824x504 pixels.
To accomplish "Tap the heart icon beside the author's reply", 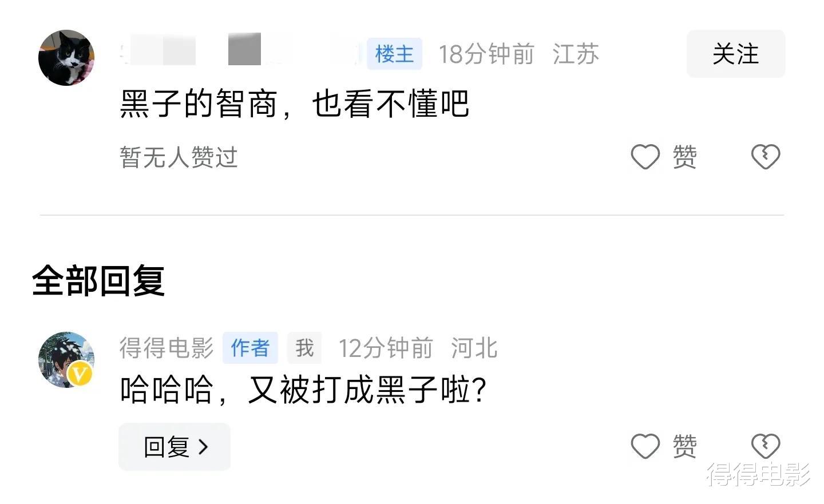I will [x=645, y=445].
